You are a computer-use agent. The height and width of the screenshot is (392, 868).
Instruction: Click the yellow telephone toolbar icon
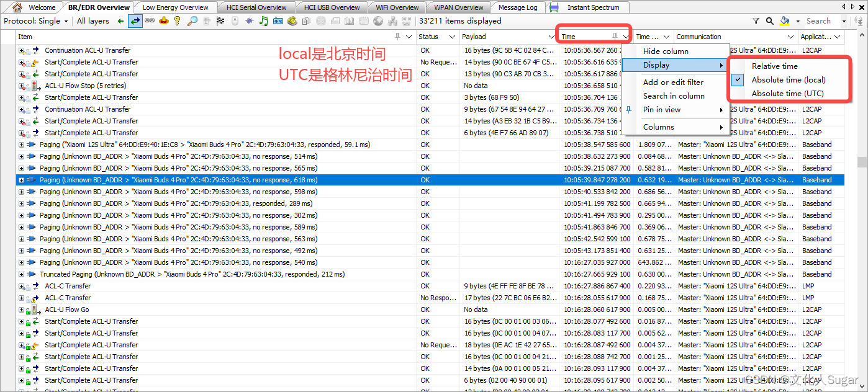point(292,21)
